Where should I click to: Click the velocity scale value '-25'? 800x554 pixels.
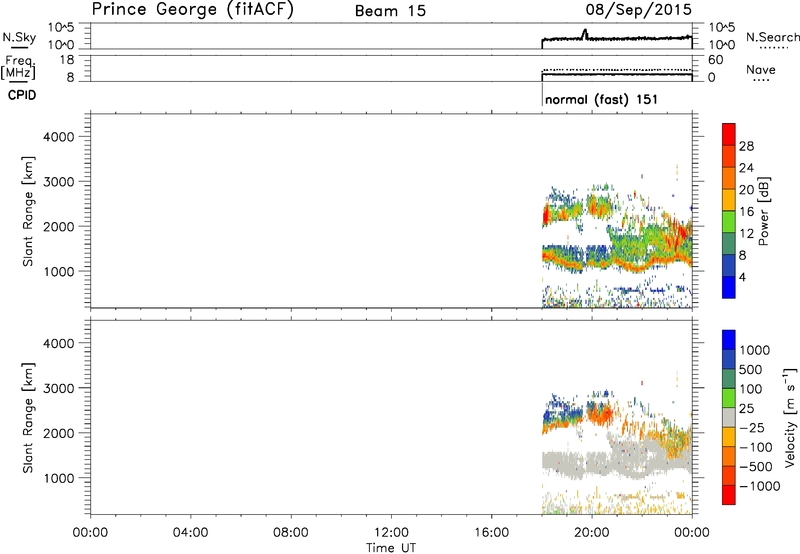(x=752, y=428)
